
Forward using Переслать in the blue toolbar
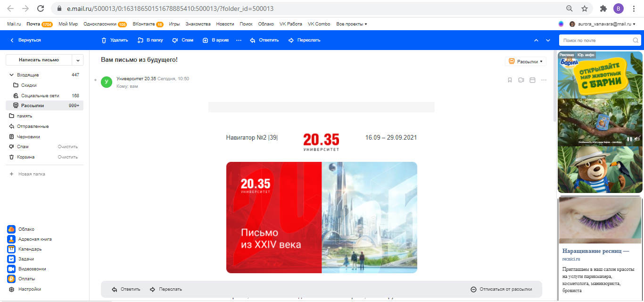pos(304,40)
